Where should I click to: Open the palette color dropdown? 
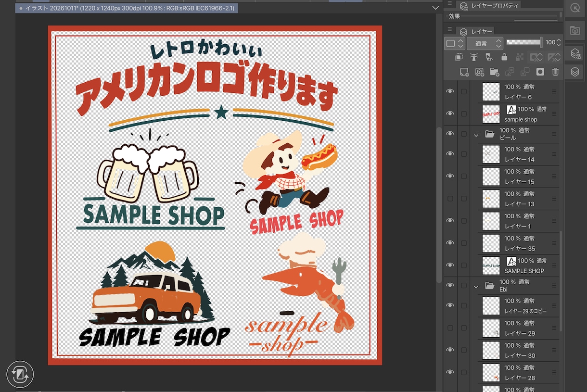pyautogui.click(x=454, y=43)
